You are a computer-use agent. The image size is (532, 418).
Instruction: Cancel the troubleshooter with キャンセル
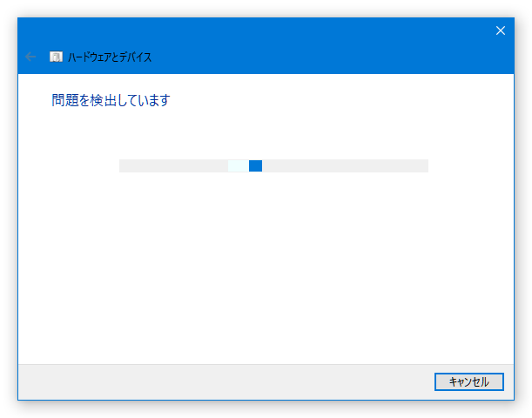469,381
